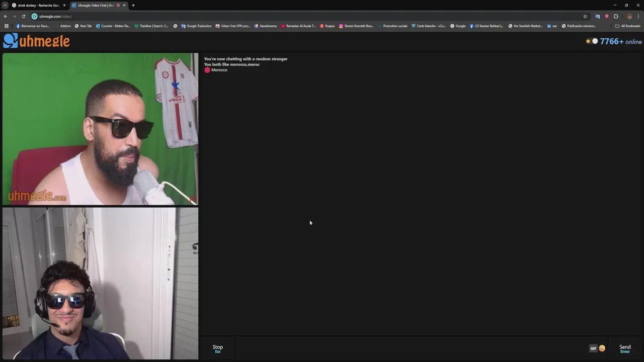Screen dimensions: 644x362
Task: Open the Bienvenue sur Facebook bookmark
Action: [x=33, y=26]
